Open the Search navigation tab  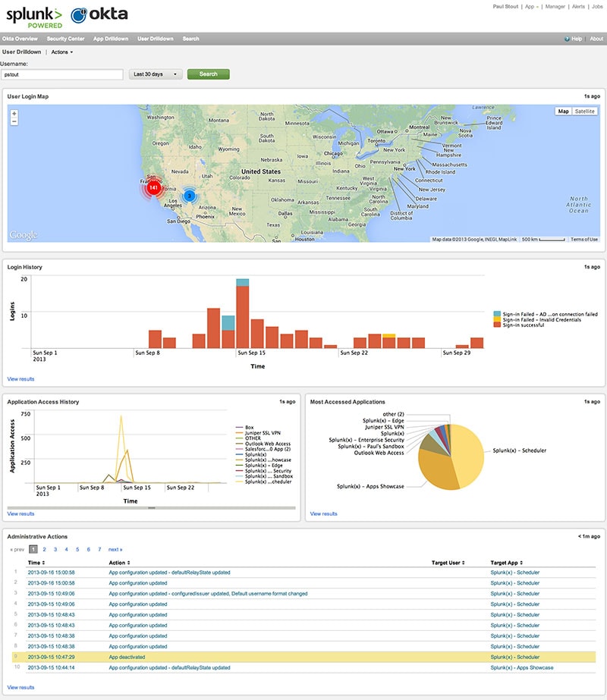pos(190,39)
